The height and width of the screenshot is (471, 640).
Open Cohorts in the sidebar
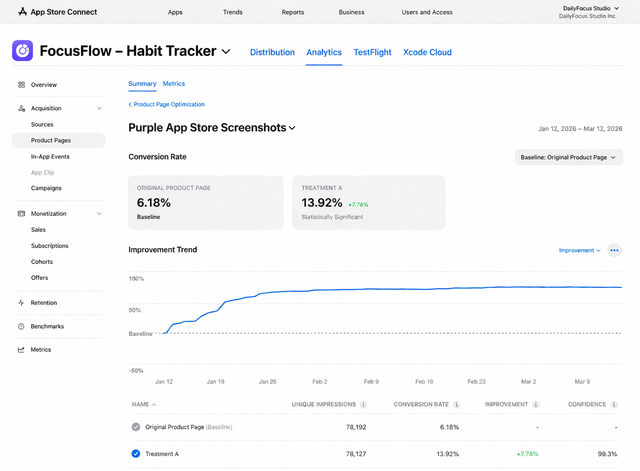pyautogui.click(x=42, y=262)
